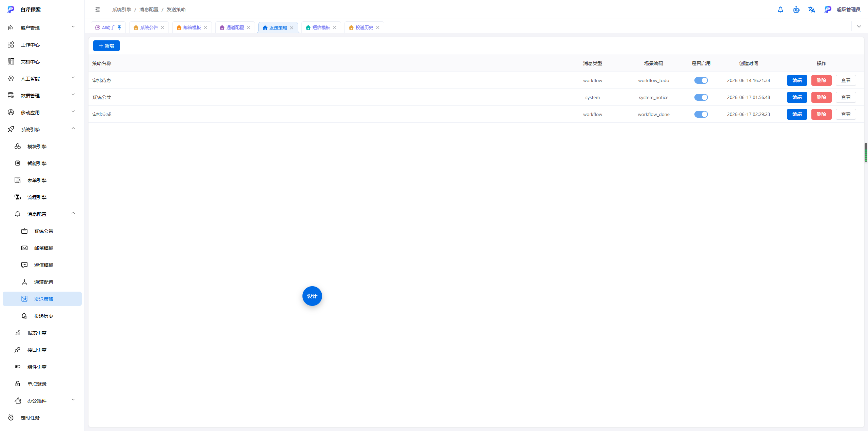Image resolution: width=868 pixels, height=431 pixels.
Task: Open 短信模板 in the sidebar
Action: click(x=42, y=265)
